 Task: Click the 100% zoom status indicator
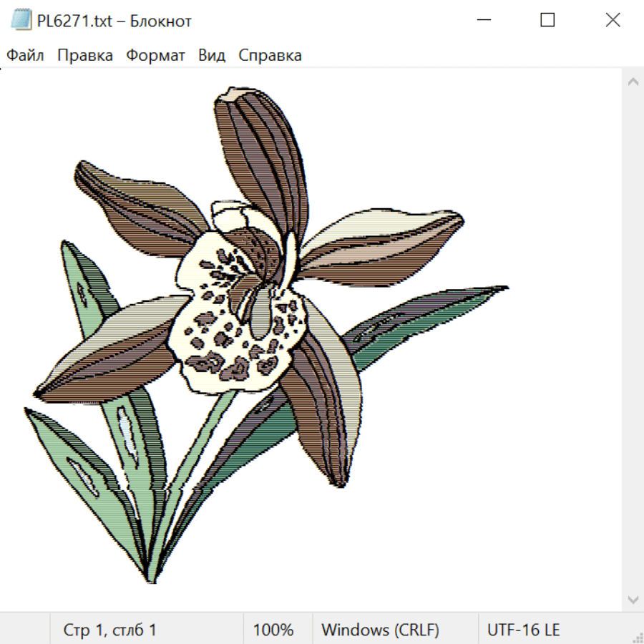[273, 630]
